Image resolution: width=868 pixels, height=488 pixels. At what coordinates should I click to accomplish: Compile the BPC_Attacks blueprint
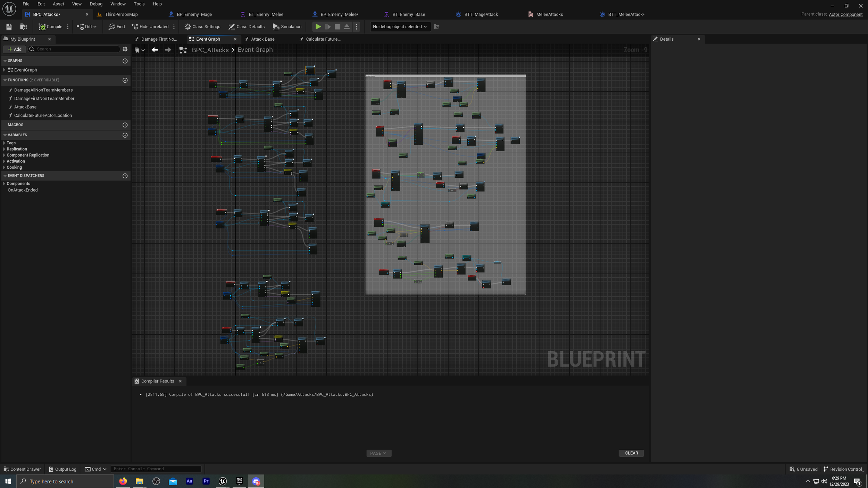pos(51,27)
